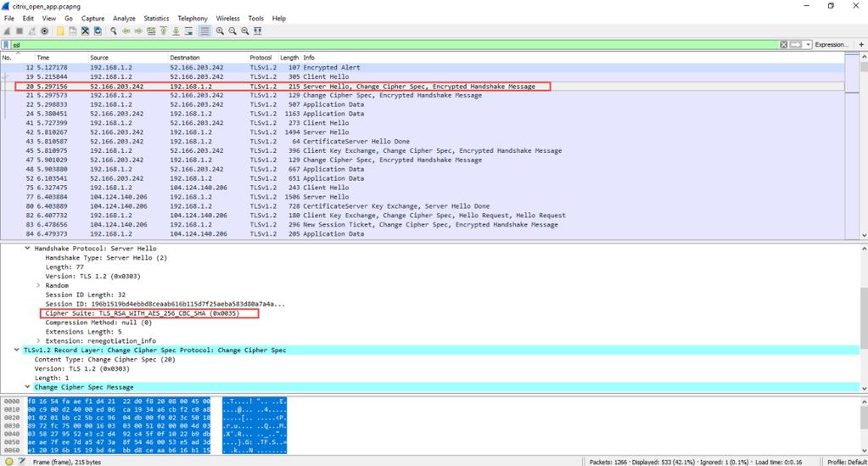Open the Edit menu

pyautogui.click(x=28, y=19)
